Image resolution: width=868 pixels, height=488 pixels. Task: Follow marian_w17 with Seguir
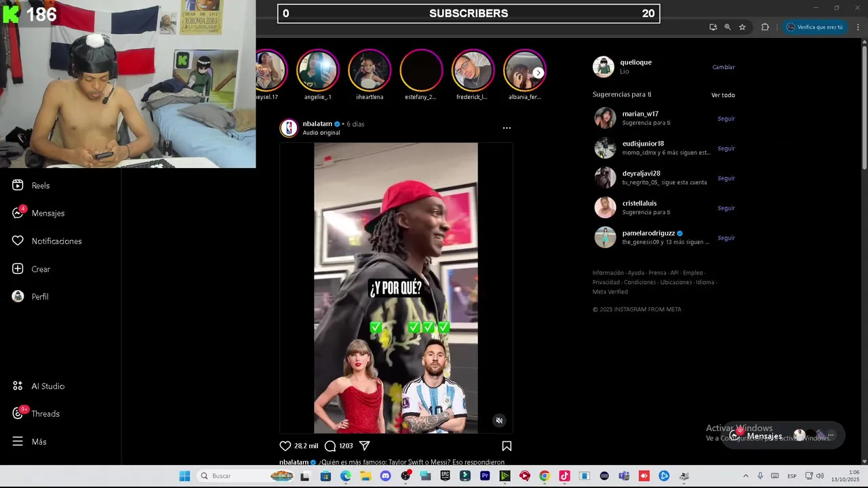click(726, 119)
